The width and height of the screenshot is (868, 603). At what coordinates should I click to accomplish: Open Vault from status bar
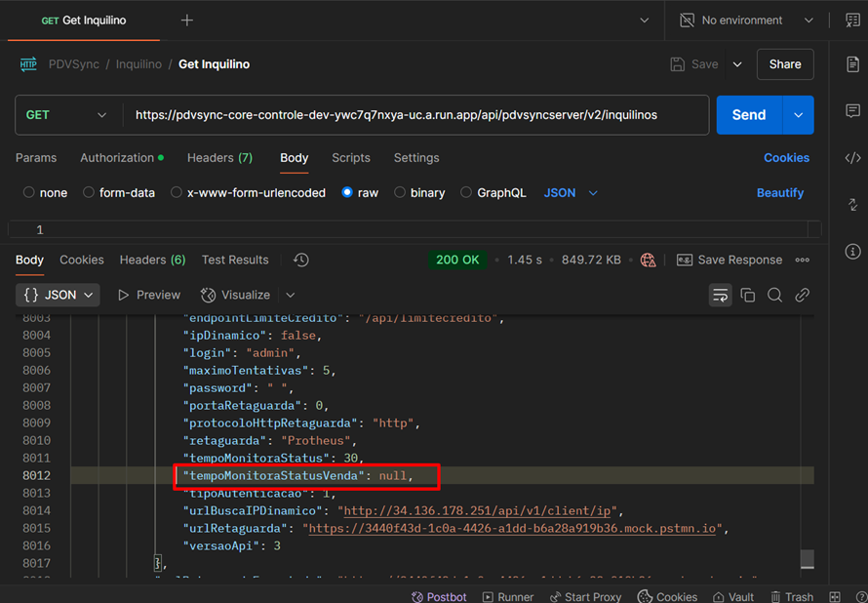tap(733, 597)
